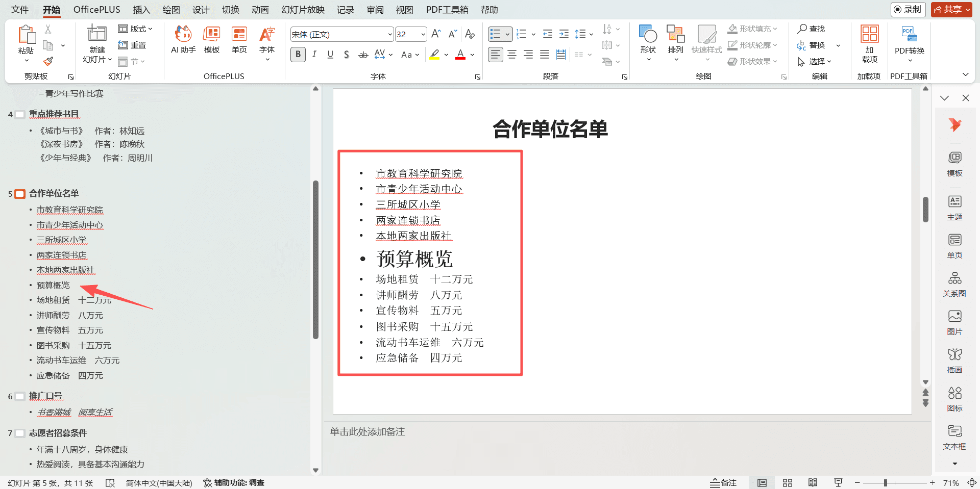Image resolution: width=980 pixels, height=489 pixels.
Task: Open the 加载项 add-ins button
Action: click(x=869, y=44)
